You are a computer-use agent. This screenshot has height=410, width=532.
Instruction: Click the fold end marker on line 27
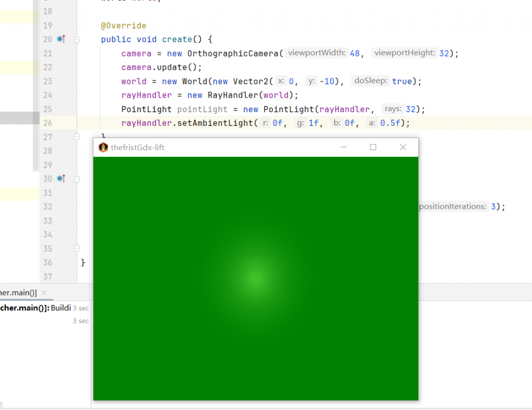click(x=77, y=137)
